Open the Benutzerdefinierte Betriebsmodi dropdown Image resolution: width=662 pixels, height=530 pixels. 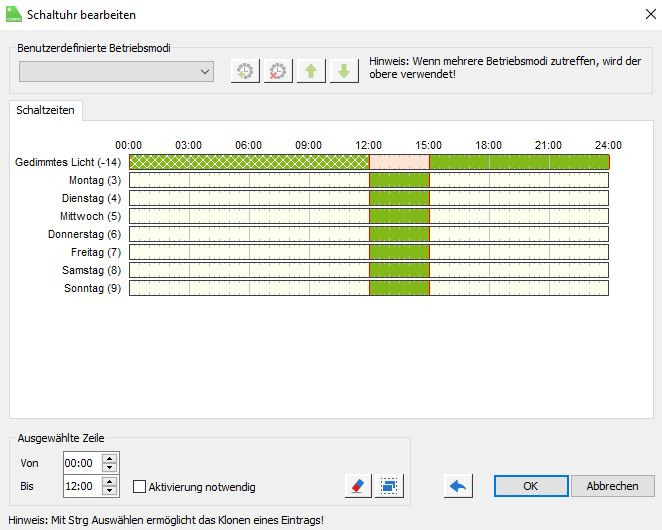click(x=117, y=71)
